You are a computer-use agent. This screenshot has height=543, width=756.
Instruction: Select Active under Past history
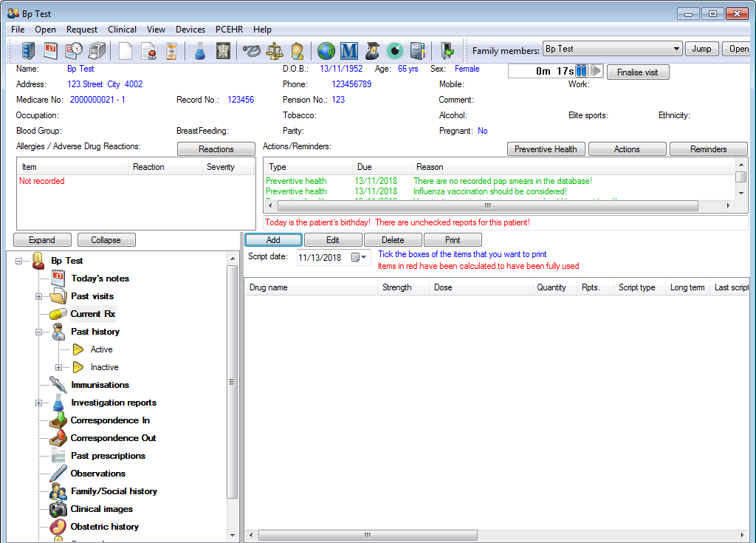101,349
